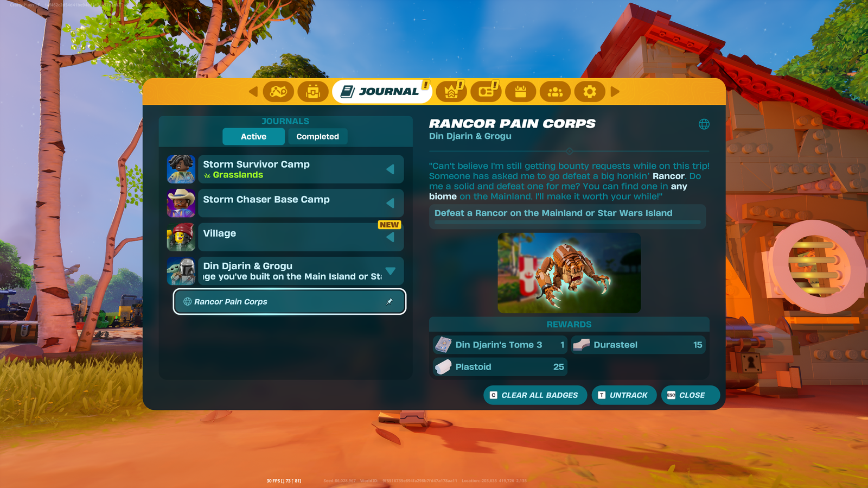Open the backpack inventory icon tab
The image size is (868, 488).
point(313,92)
